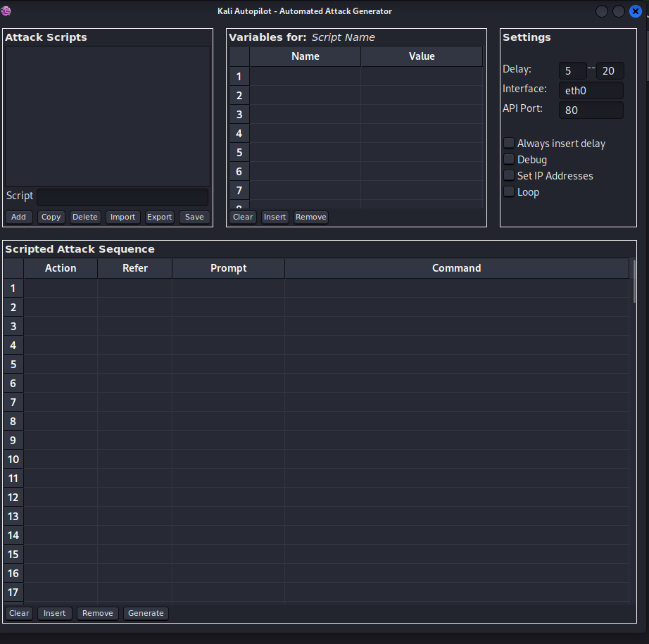Image resolution: width=649 pixels, height=644 pixels.
Task: Enable the Always insert delay checkbox
Action: point(509,143)
